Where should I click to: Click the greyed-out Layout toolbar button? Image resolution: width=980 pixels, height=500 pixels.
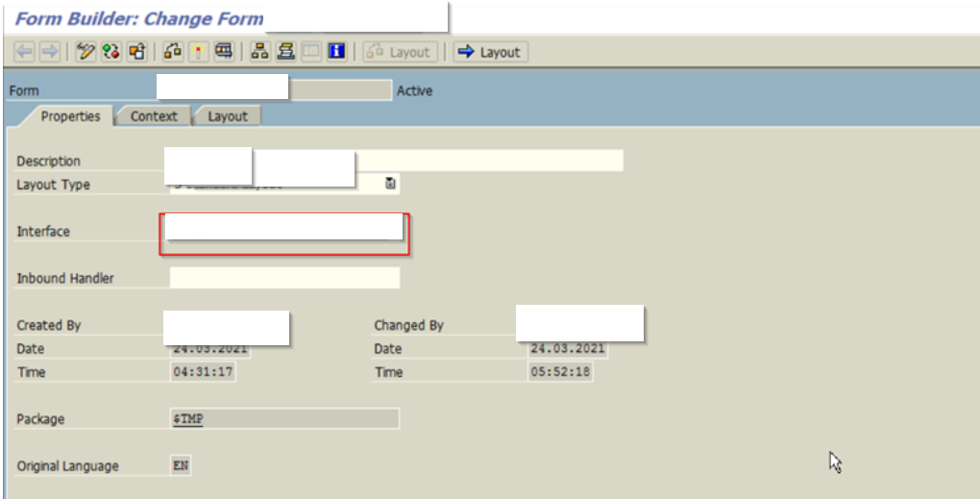400,52
